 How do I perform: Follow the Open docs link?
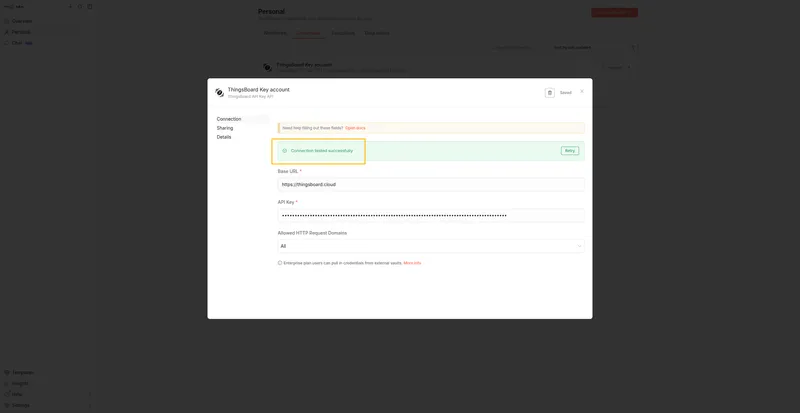[355, 128]
